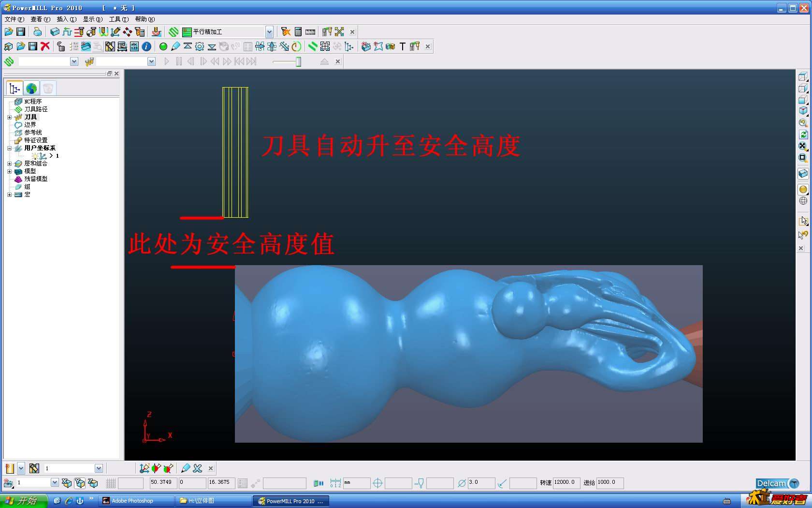Screen dimensions: 812x508
Task: Click the refresh view icon
Action: tap(803, 134)
